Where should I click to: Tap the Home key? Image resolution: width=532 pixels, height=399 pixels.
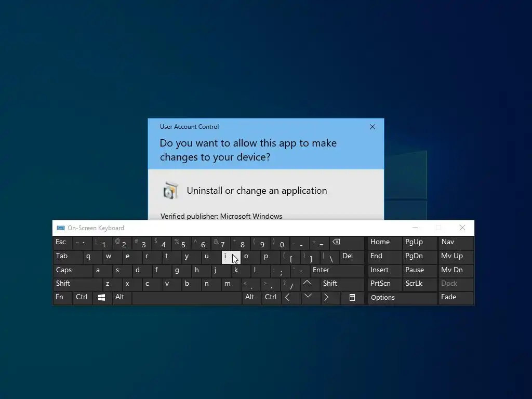click(385, 243)
